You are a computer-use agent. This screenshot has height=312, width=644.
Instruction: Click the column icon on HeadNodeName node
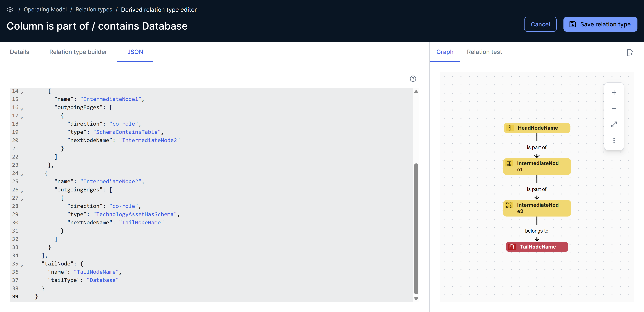(509, 128)
